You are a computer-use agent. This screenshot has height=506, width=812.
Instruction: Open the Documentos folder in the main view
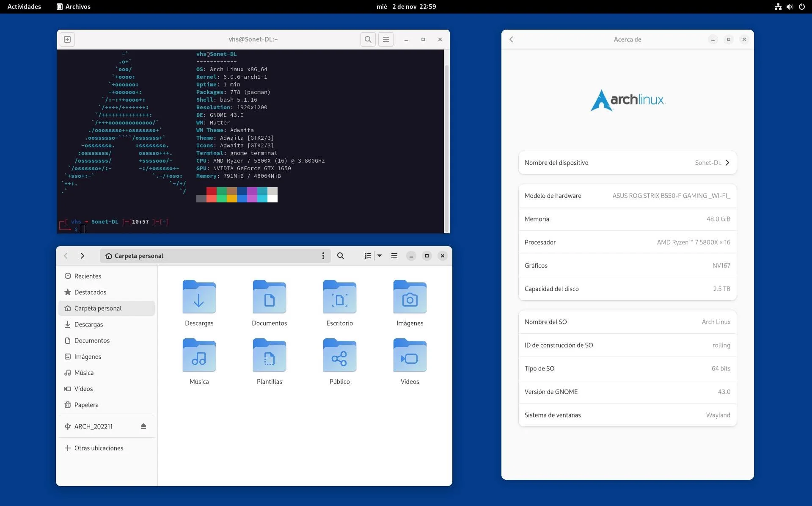270,303
